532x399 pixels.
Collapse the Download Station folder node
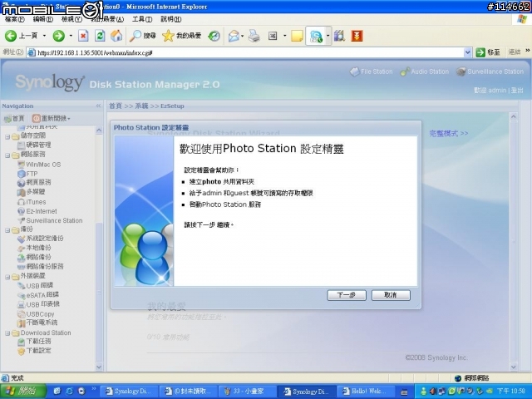pos(7,333)
